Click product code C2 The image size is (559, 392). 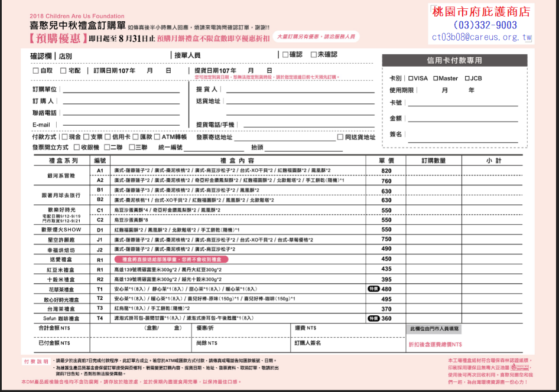tap(100, 220)
